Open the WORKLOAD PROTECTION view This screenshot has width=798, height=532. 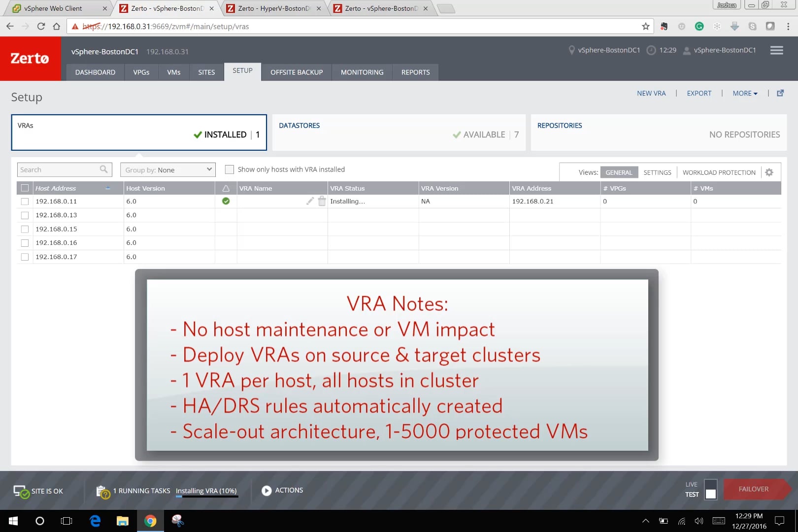click(719, 172)
